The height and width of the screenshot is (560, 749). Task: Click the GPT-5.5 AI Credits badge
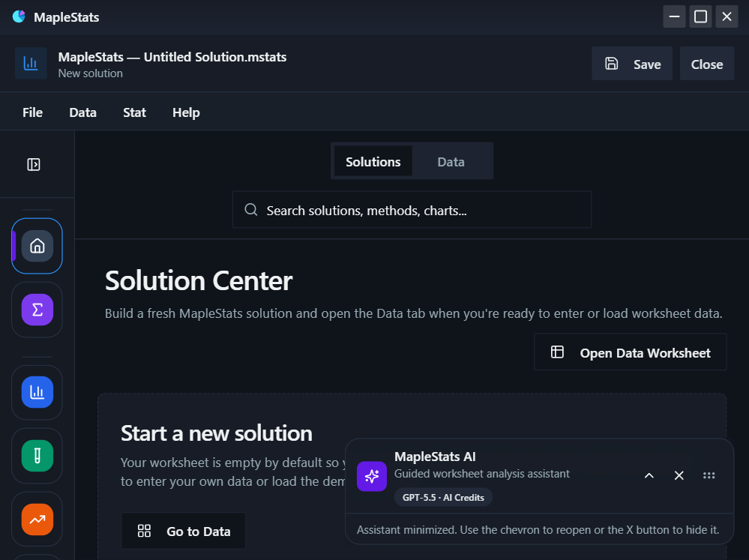pos(443,498)
